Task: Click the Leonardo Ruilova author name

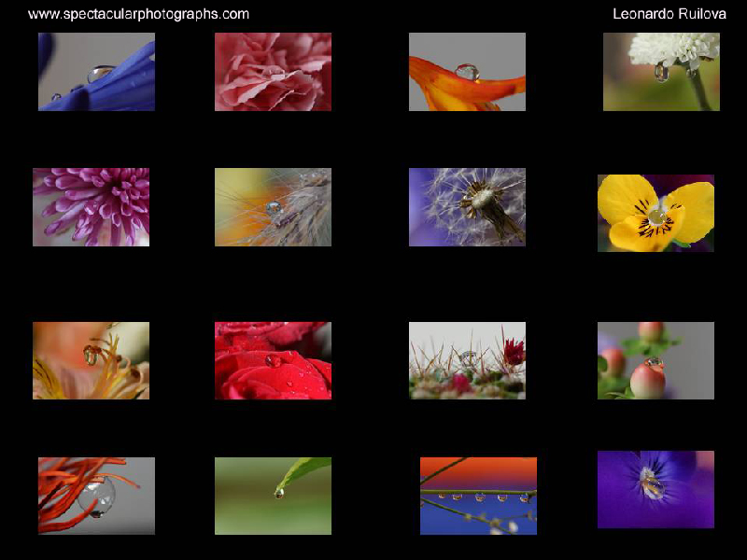Action: click(x=669, y=14)
